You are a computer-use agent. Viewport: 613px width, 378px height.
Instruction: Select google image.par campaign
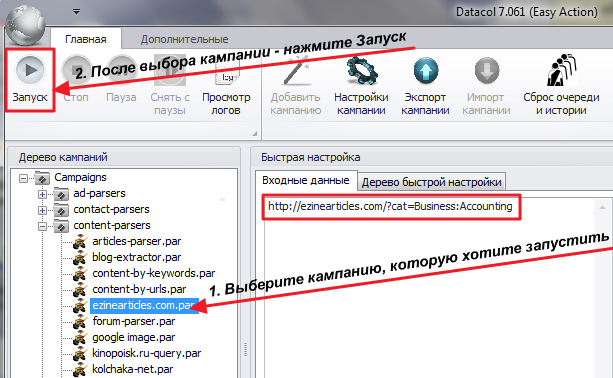click(134, 337)
